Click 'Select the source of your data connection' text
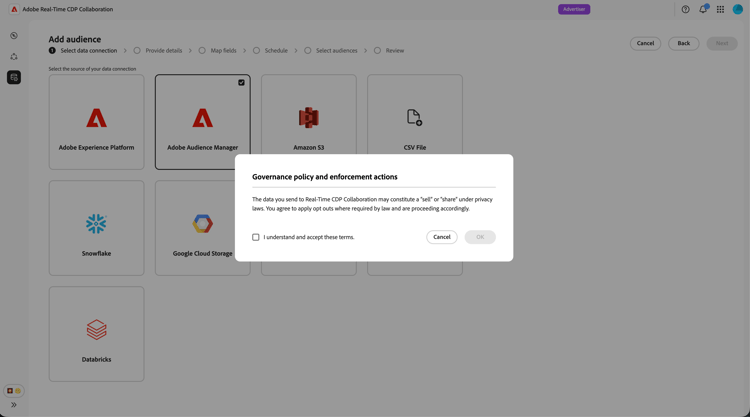 pyautogui.click(x=92, y=69)
